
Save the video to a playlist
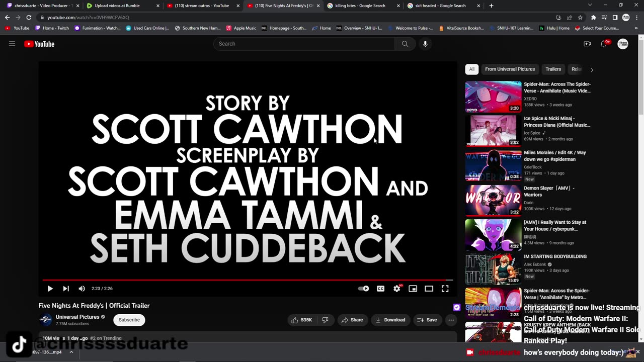tap(427, 320)
